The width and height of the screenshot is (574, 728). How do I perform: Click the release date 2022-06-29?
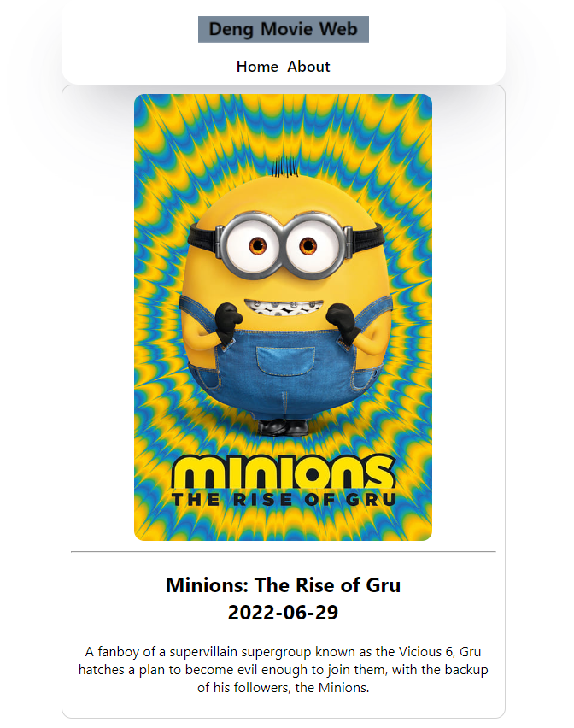click(283, 613)
